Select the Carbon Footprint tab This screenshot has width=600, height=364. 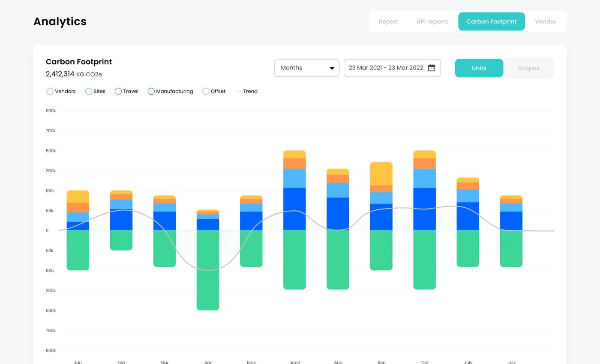coord(491,21)
